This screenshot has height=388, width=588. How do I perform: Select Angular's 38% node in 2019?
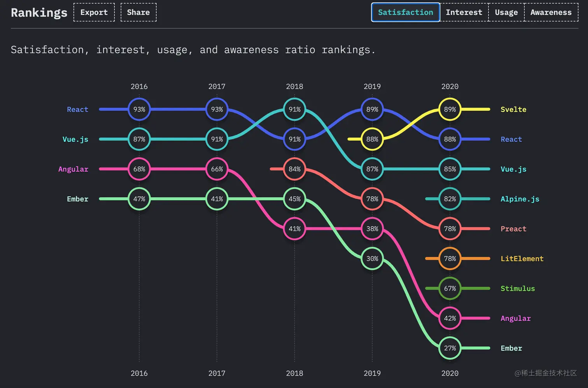[372, 229]
